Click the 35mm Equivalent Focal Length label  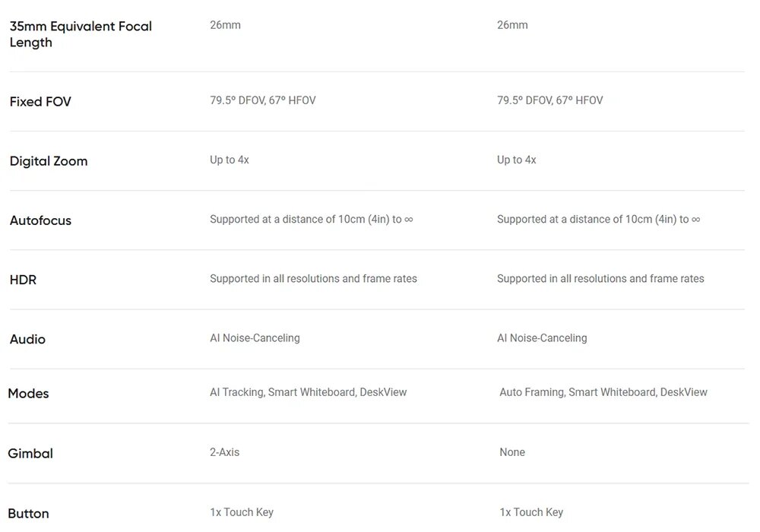point(80,34)
